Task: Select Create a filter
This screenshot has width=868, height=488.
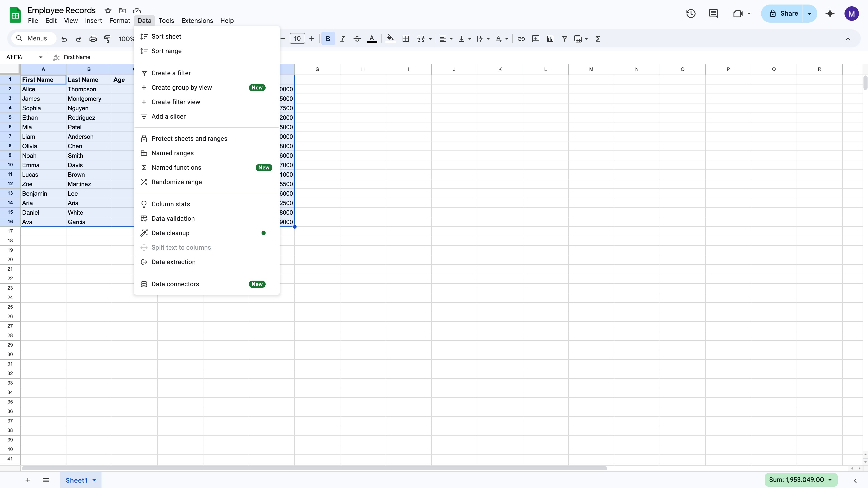Action: point(207,73)
